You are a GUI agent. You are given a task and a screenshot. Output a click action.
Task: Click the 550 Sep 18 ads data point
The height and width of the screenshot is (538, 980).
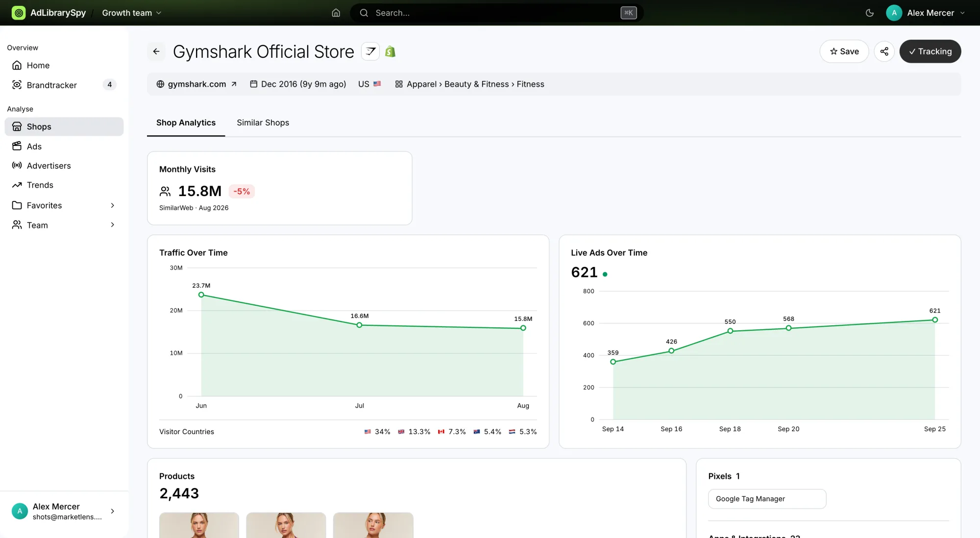point(730,331)
